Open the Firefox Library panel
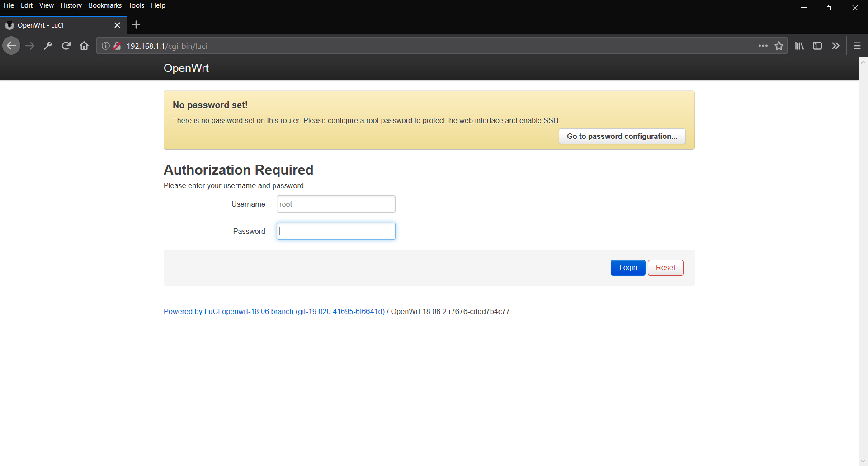The image size is (868, 466). [x=799, y=45]
